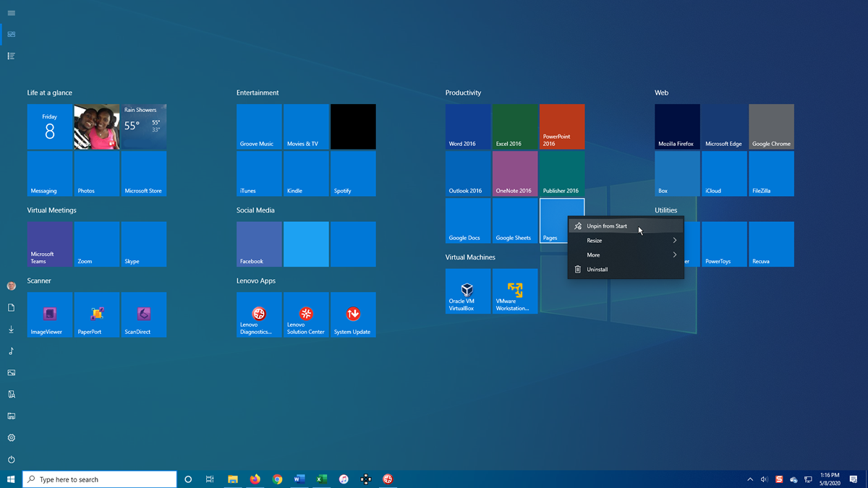Image resolution: width=868 pixels, height=488 pixels.
Task: Open the OneNote 2016 tile
Action: pyautogui.click(x=515, y=174)
